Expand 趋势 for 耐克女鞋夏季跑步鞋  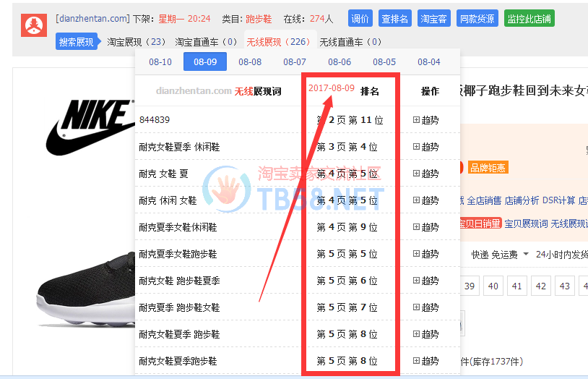coord(426,361)
